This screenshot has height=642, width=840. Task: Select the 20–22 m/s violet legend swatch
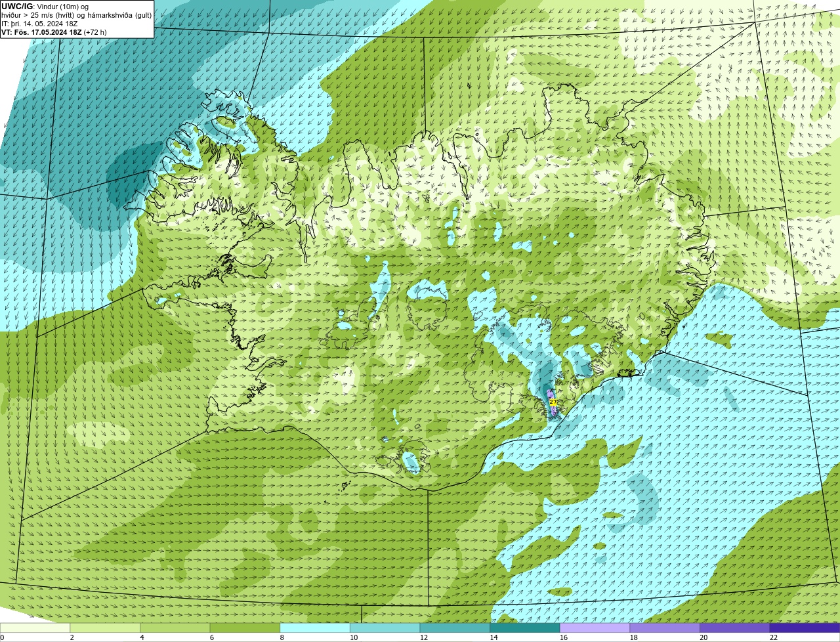point(735,628)
